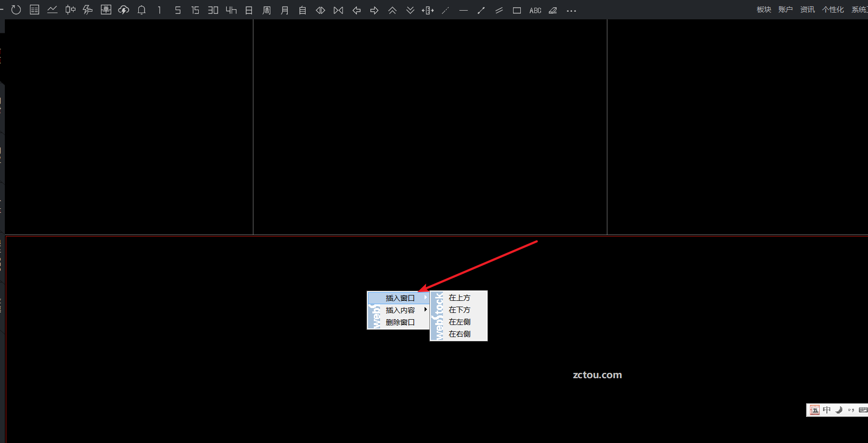Click the cloud lightning icon

pos(124,10)
